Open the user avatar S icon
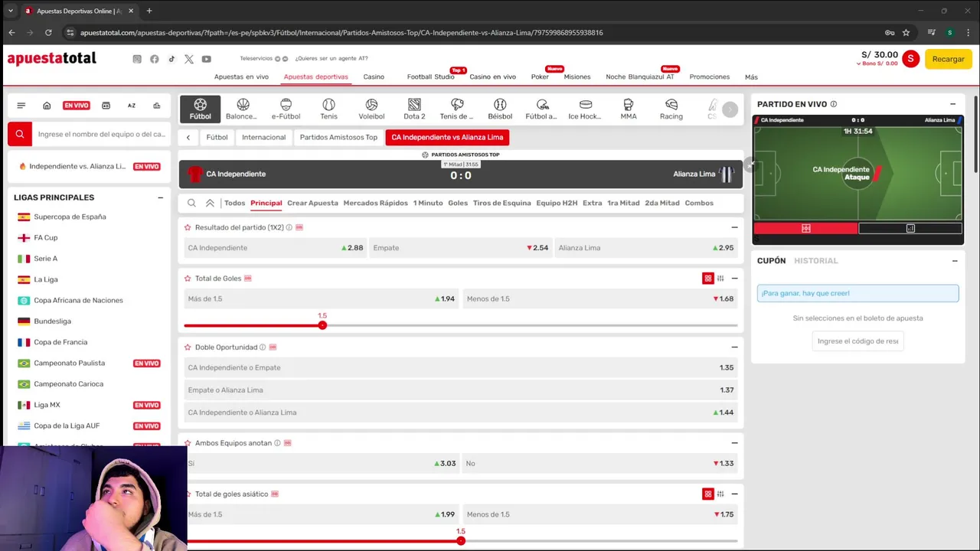The width and height of the screenshot is (980, 551). tap(910, 59)
